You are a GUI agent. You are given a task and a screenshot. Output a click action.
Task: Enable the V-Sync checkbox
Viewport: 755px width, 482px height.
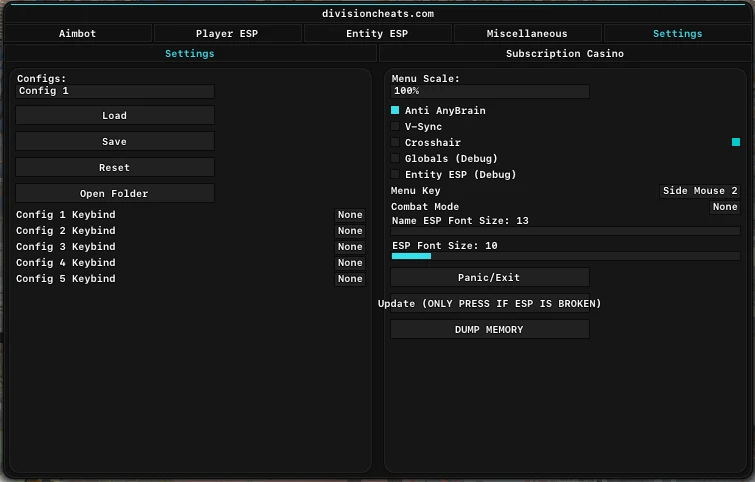click(x=395, y=126)
